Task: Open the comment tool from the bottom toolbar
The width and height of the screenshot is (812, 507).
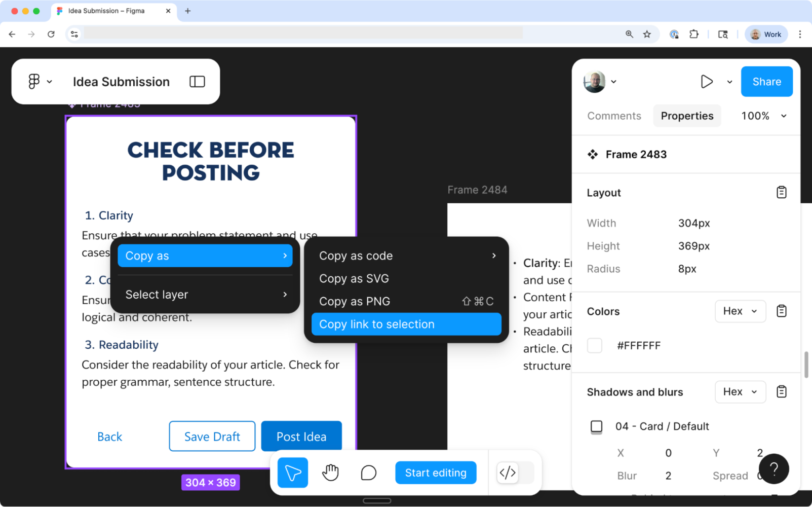Action: tap(368, 472)
